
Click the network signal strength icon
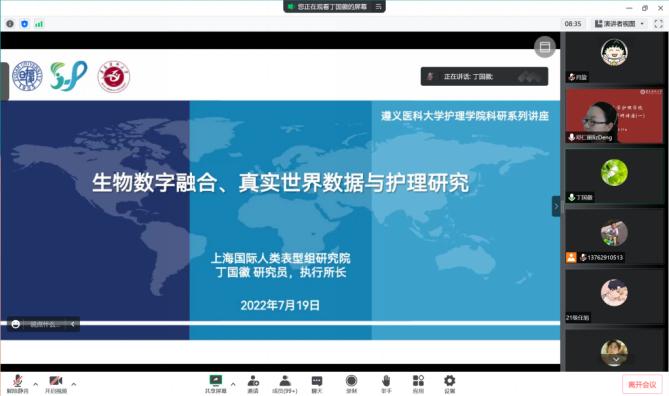(x=39, y=24)
